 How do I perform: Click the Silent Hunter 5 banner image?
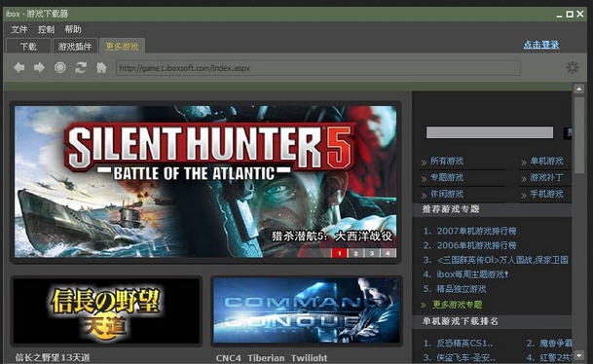(x=205, y=181)
